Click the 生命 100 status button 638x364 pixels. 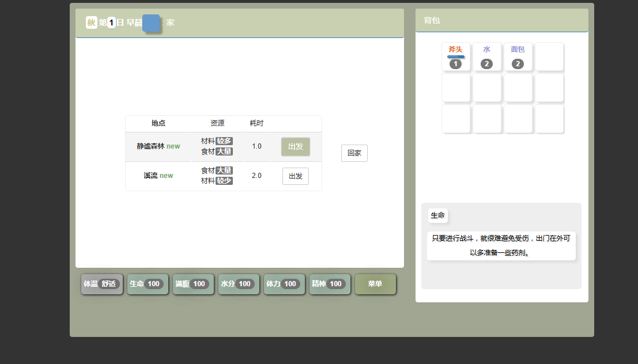pyautogui.click(x=148, y=284)
